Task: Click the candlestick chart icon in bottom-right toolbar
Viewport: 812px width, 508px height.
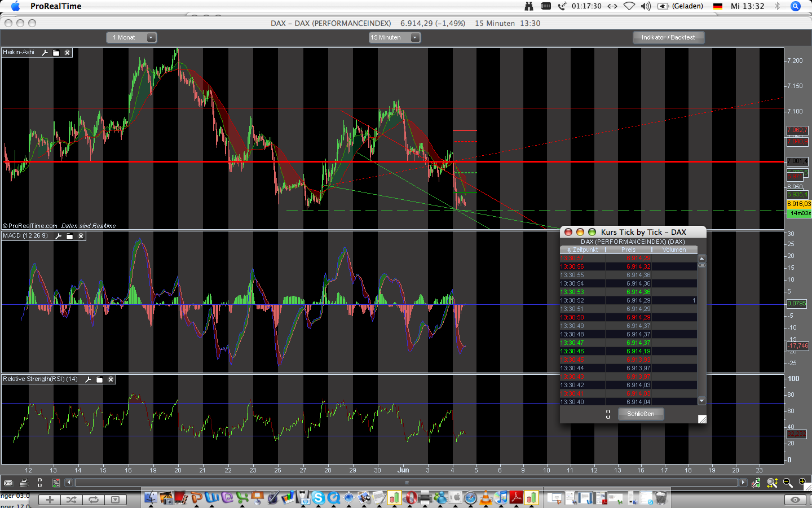Action: pos(756,483)
